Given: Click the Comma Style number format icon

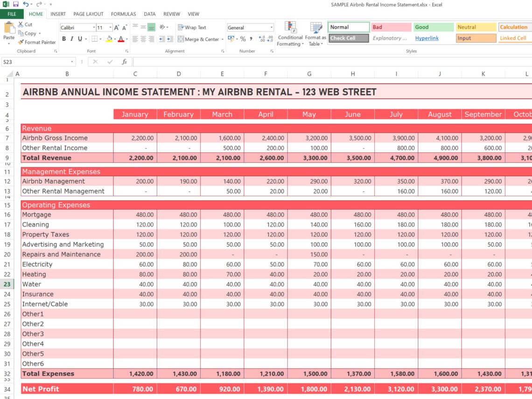Looking at the screenshot, I should 251,39.
